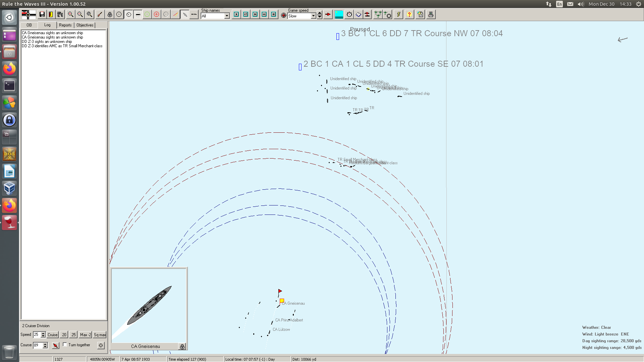Toggle the gray range circle

(166, 14)
